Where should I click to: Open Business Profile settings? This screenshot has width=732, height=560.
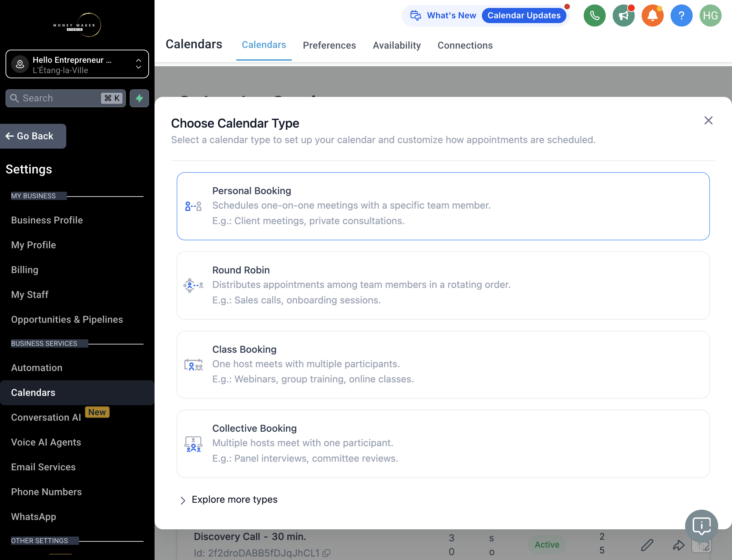47,220
